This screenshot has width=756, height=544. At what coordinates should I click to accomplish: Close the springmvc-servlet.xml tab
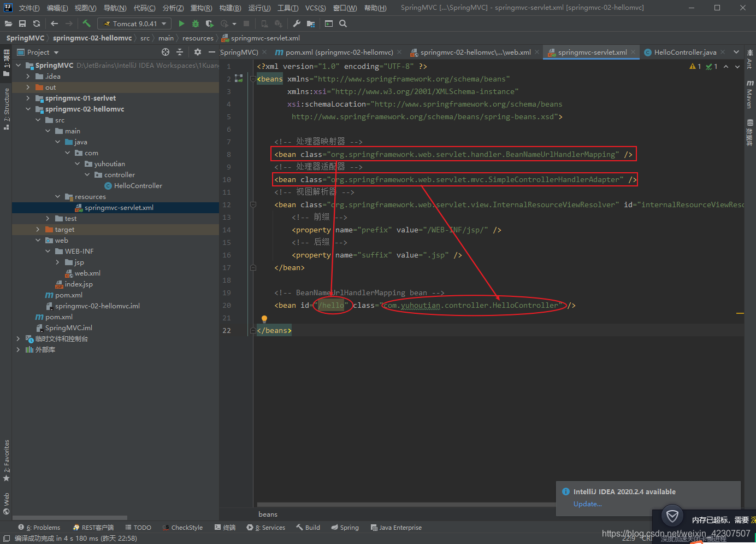click(633, 52)
